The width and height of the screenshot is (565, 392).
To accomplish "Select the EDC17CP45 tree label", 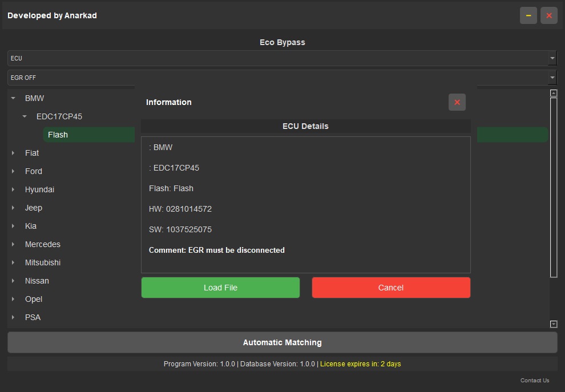I will click(59, 116).
